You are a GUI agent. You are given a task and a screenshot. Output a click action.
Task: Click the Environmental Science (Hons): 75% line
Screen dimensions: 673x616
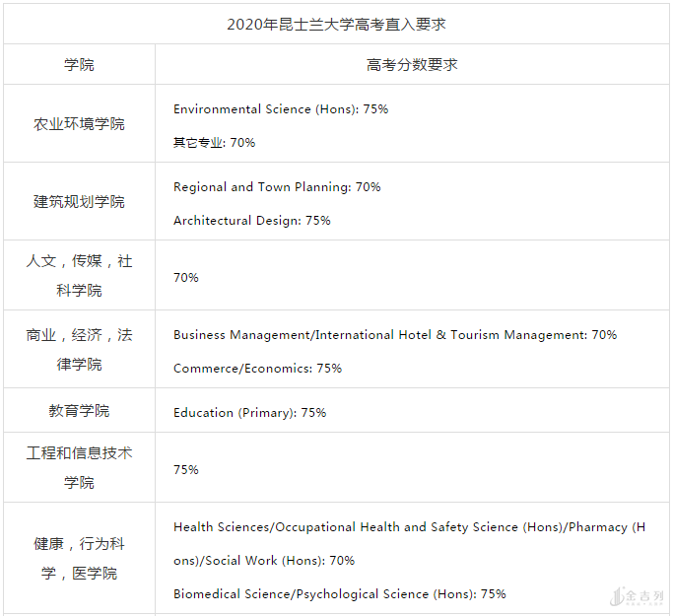281,109
